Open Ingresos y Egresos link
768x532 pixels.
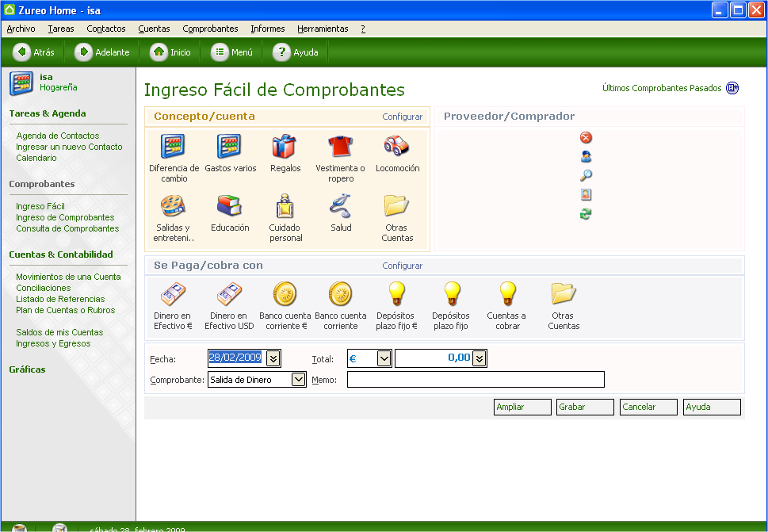pyautogui.click(x=53, y=343)
